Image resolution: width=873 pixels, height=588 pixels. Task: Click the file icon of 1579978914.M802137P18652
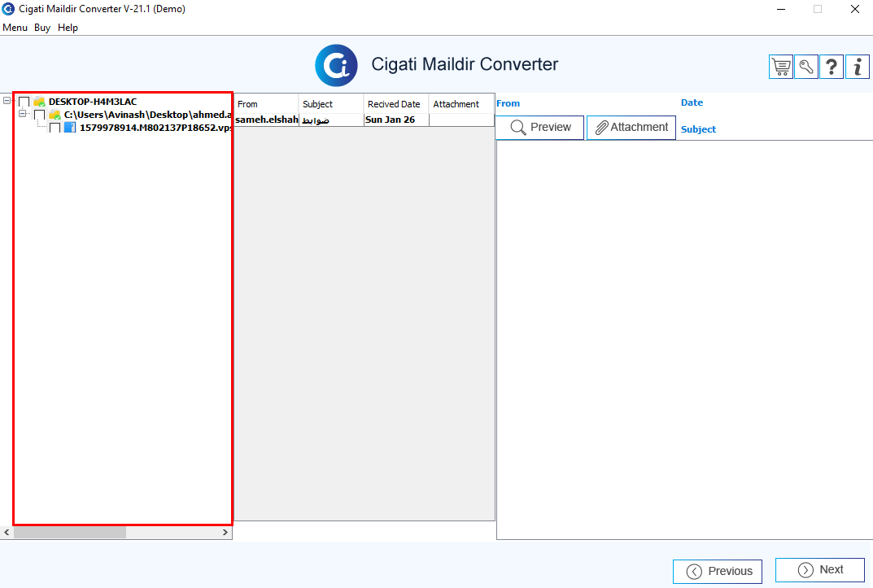tap(70, 128)
